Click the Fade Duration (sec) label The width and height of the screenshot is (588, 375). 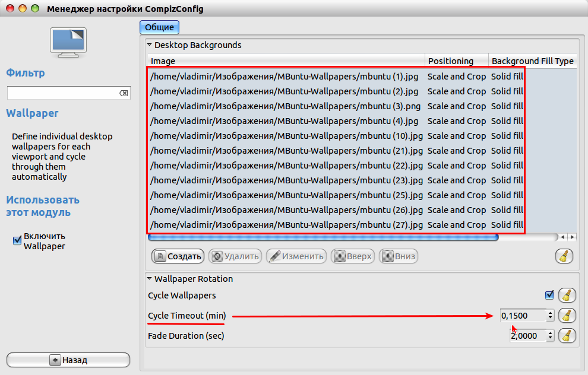click(x=186, y=336)
